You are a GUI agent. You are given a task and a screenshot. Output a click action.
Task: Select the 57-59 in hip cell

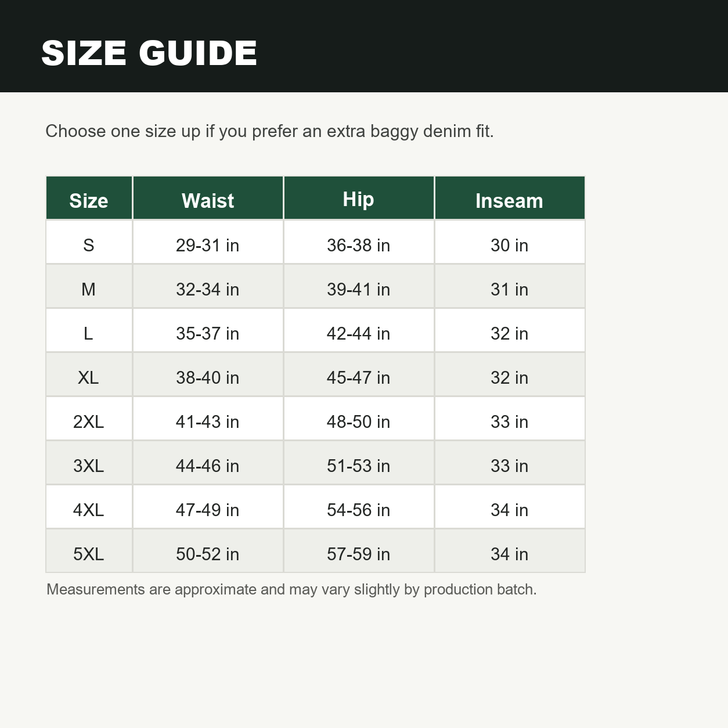tap(359, 554)
